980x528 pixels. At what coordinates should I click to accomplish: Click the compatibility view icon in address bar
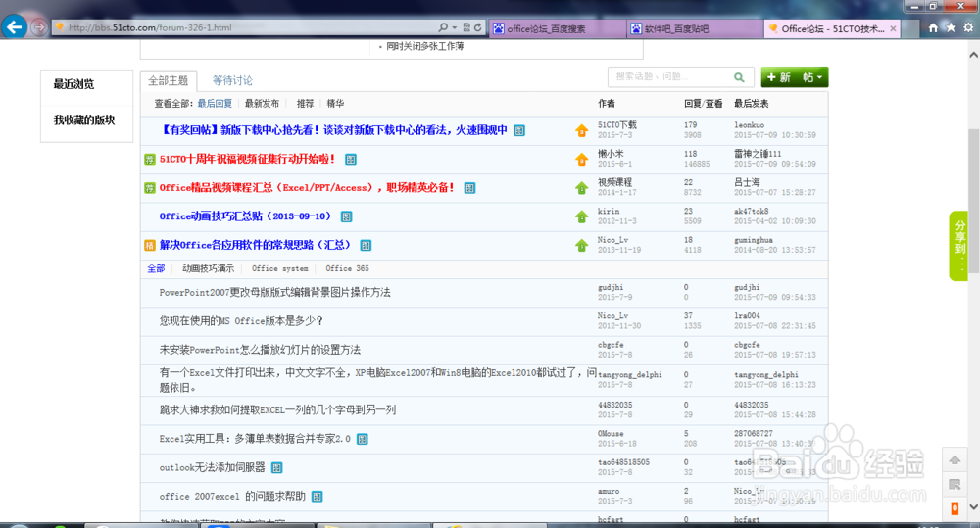(x=466, y=27)
